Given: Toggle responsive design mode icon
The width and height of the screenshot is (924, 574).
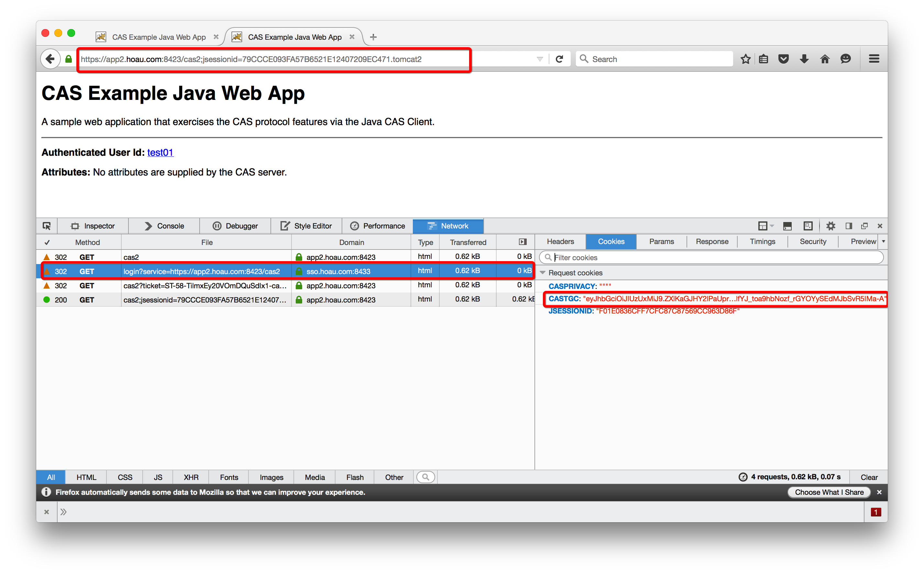Looking at the screenshot, I should click(808, 226).
